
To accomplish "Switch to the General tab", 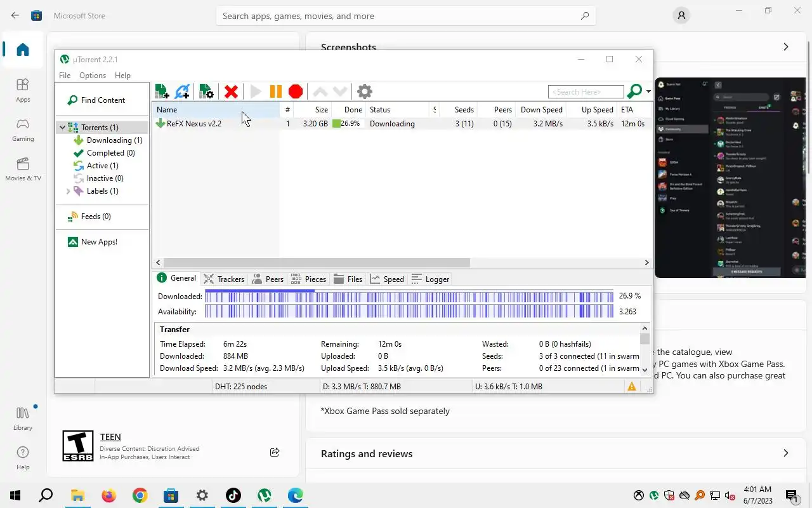I will tap(177, 278).
